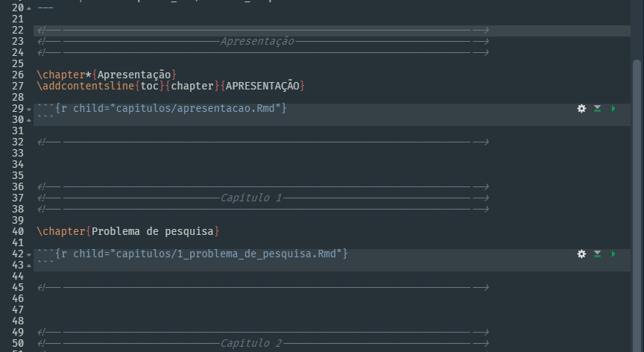Open chunk options for apresentacao.Rmd chunk
Image resolution: width=644 pixels, height=352 pixels.
[x=581, y=108]
